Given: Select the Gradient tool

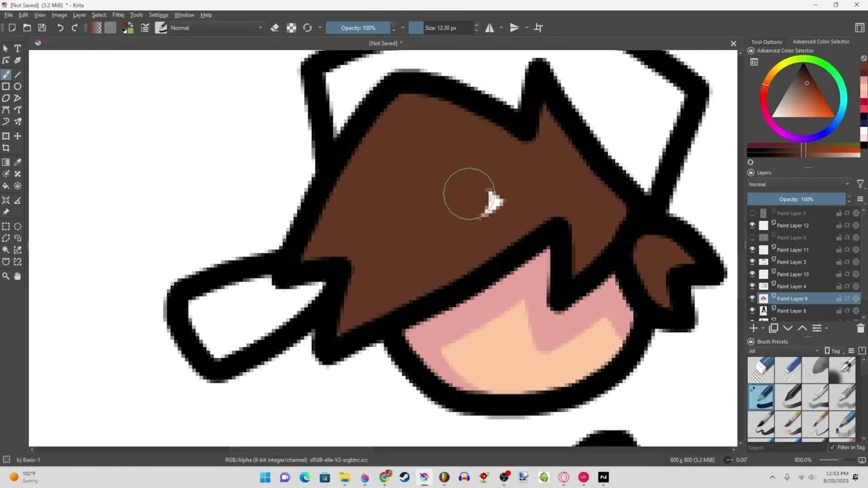Looking at the screenshot, I should (6, 163).
